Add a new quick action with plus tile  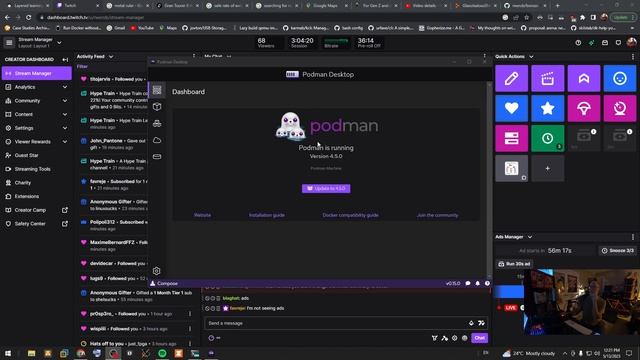click(547, 169)
